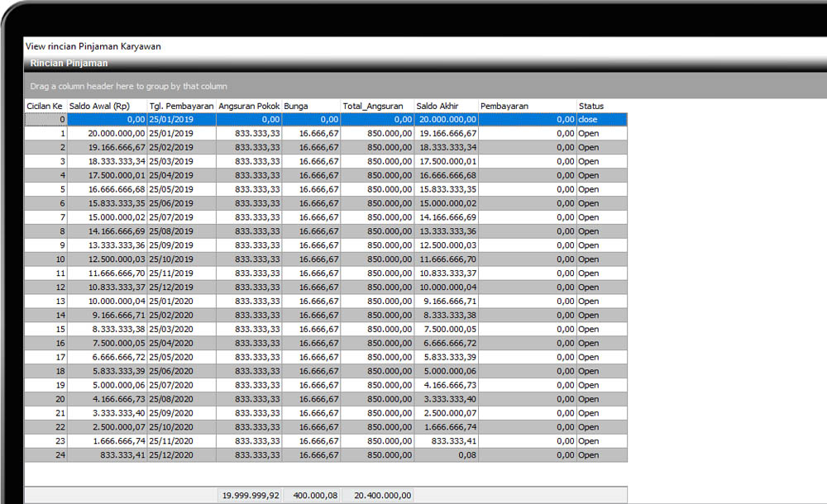Sort by the Status column header
The height and width of the screenshot is (504, 827).
click(x=601, y=106)
